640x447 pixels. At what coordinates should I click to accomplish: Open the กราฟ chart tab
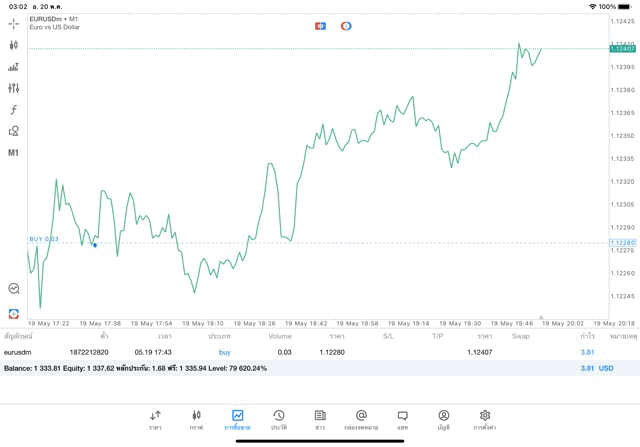pyautogui.click(x=196, y=419)
